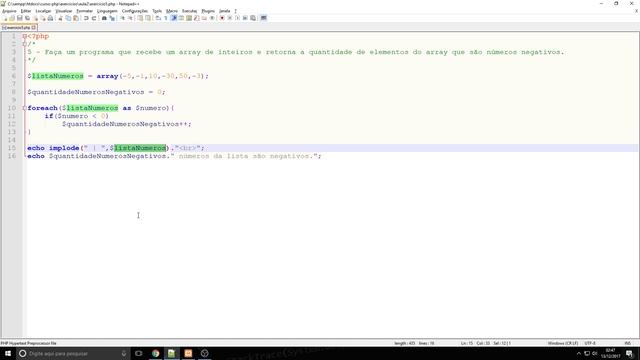Open the Linguagem menu
This screenshot has height=360, width=640.
[107, 11]
